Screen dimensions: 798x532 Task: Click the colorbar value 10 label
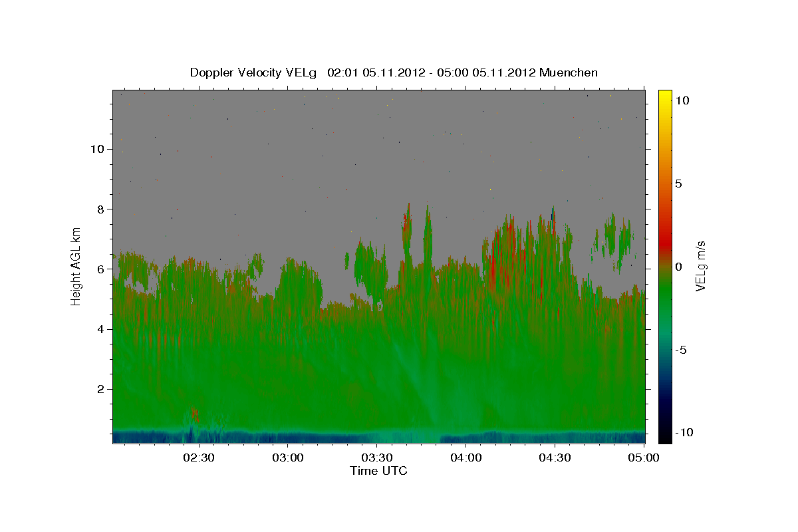pos(682,100)
